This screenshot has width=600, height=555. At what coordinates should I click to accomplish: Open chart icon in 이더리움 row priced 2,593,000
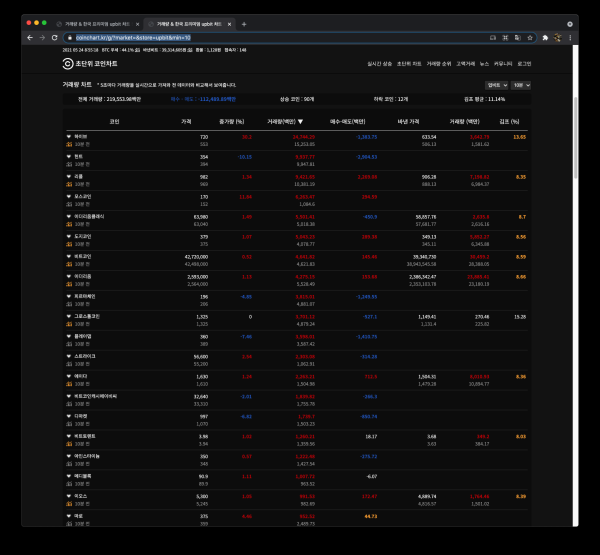click(69, 284)
